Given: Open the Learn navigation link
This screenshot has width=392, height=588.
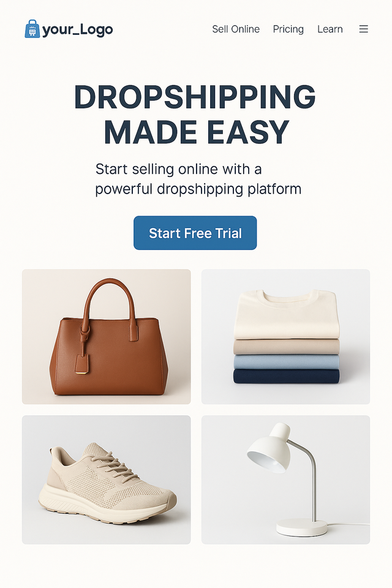Looking at the screenshot, I should pyautogui.click(x=330, y=29).
